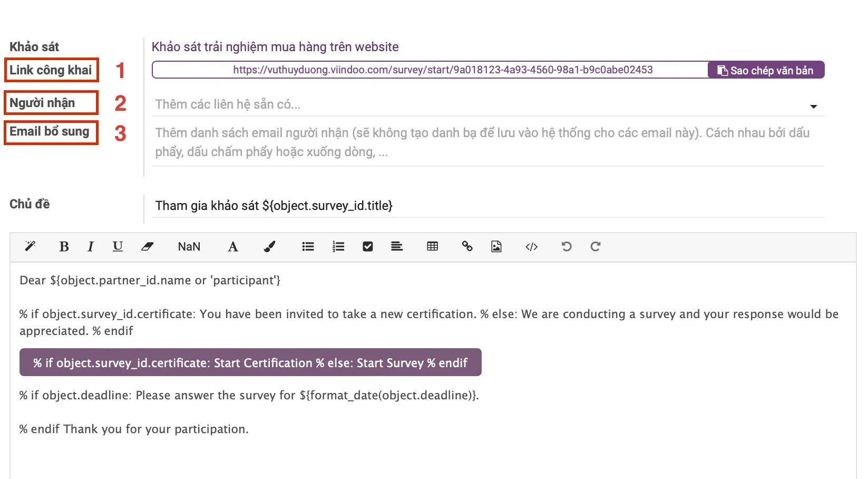Click the Email bổ sung label
This screenshot has width=868, height=479.
(50, 132)
